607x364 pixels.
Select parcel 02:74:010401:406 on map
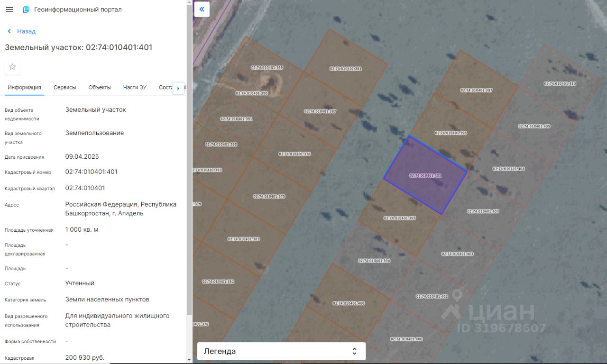click(x=406, y=339)
